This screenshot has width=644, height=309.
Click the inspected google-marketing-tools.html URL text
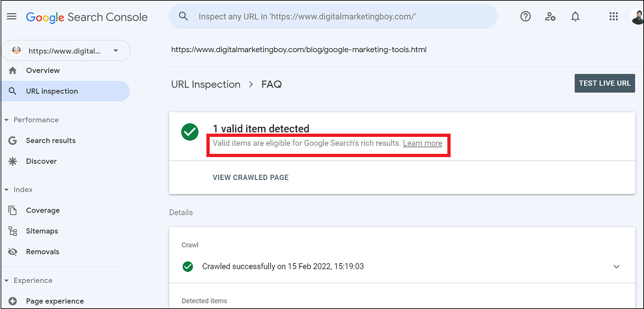[299, 50]
